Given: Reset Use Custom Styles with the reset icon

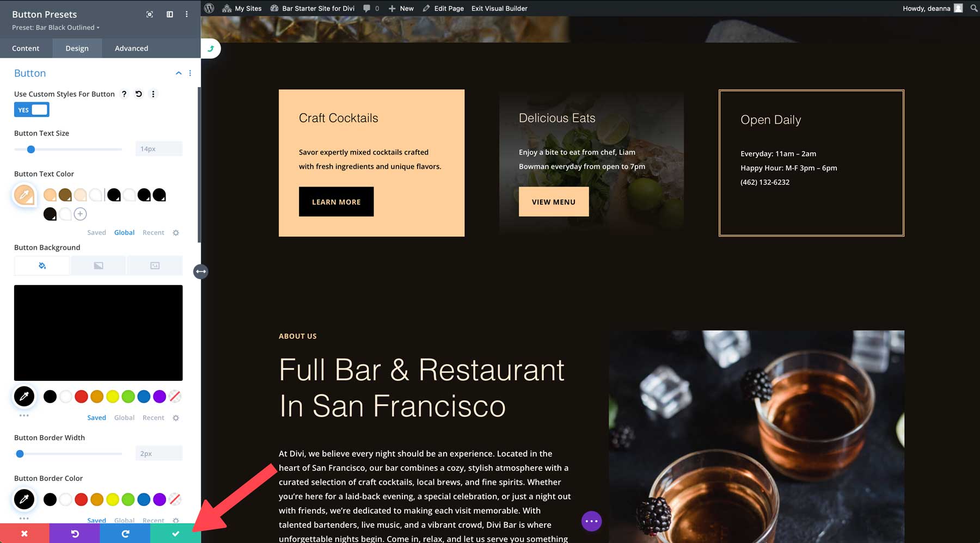Looking at the screenshot, I should pos(138,94).
